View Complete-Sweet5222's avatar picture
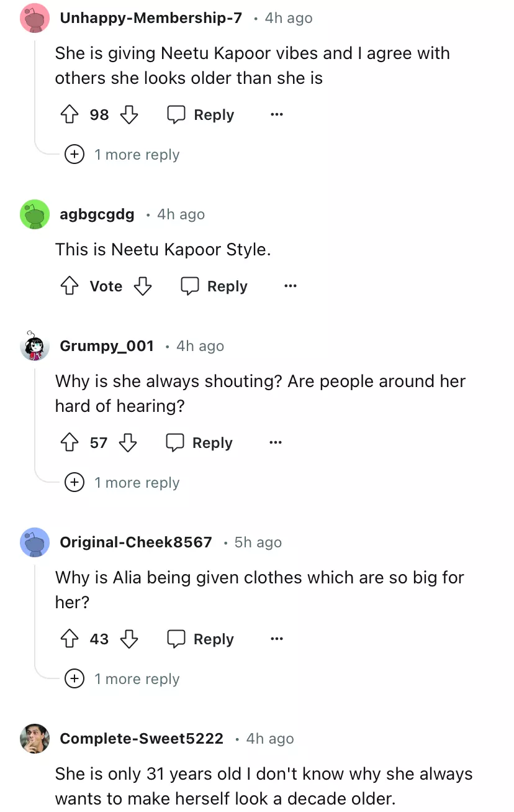The width and height of the screenshot is (514, 812). coord(35,739)
